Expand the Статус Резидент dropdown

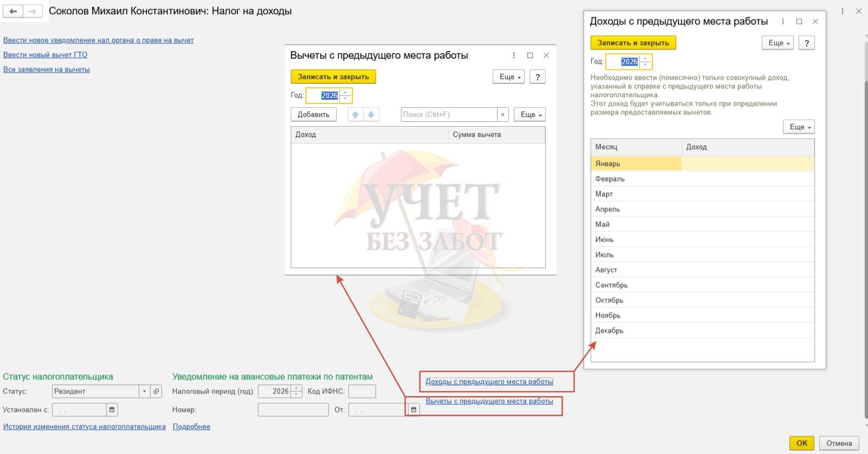click(144, 391)
